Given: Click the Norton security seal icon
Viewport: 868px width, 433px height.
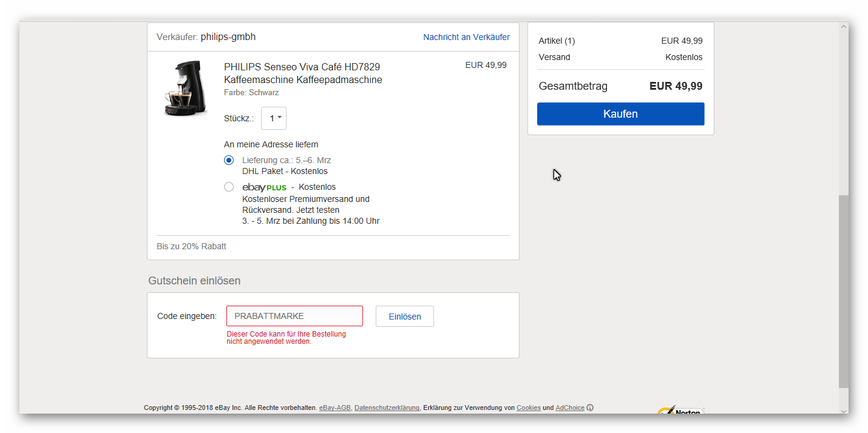Looking at the screenshot, I should pyautogui.click(x=681, y=411).
